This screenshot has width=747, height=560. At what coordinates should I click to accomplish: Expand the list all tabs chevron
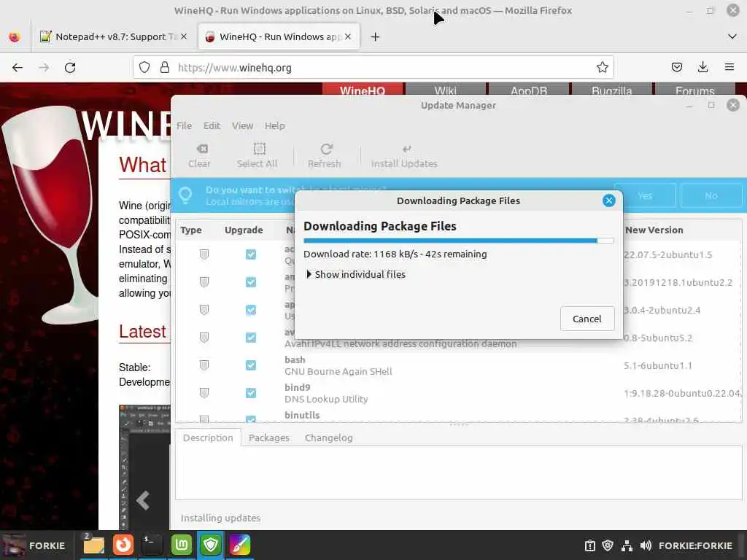pyautogui.click(x=732, y=36)
